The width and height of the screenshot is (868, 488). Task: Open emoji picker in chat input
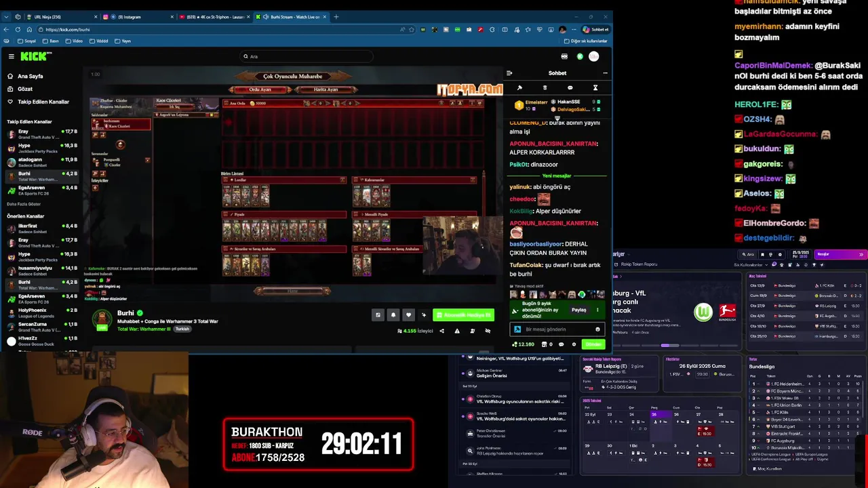tap(597, 329)
